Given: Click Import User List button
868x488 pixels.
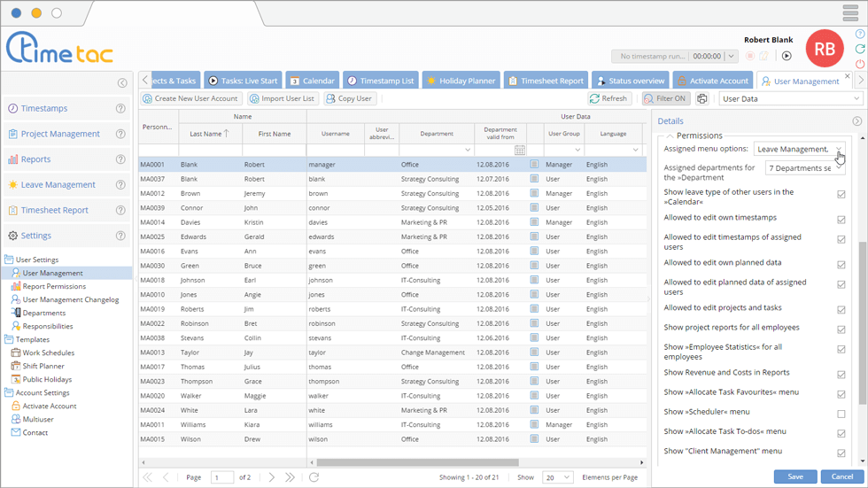Looking at the screenshot, I should coord(283,98).
